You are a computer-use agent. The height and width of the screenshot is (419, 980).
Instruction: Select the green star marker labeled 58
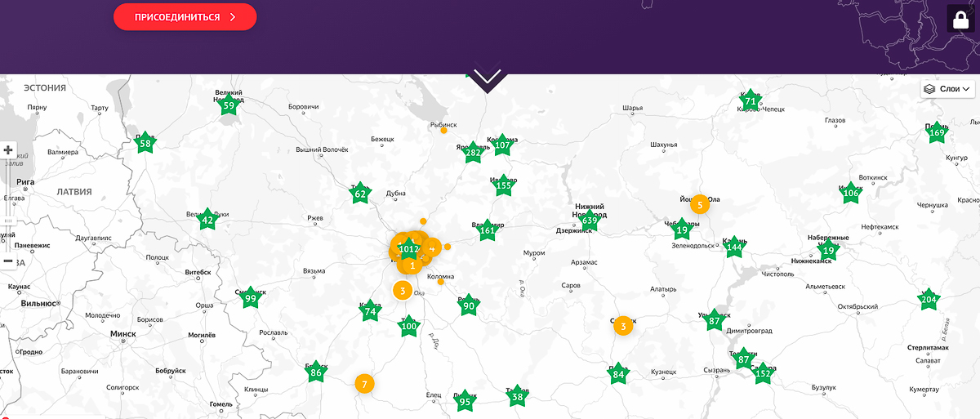click(x=145, y=144)
